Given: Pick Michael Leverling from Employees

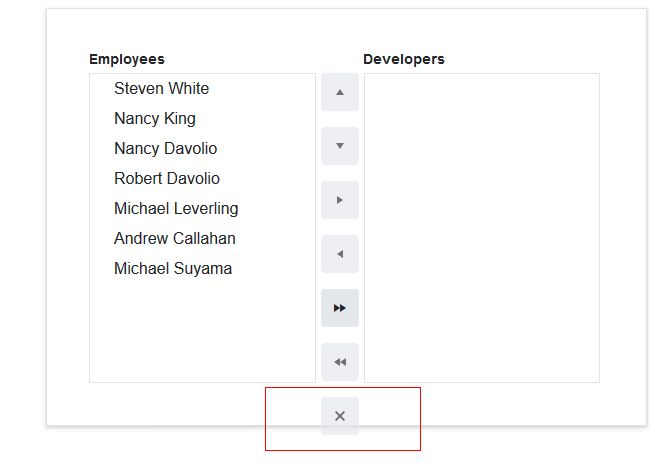Looking at the screenshot, I should 176,209.
